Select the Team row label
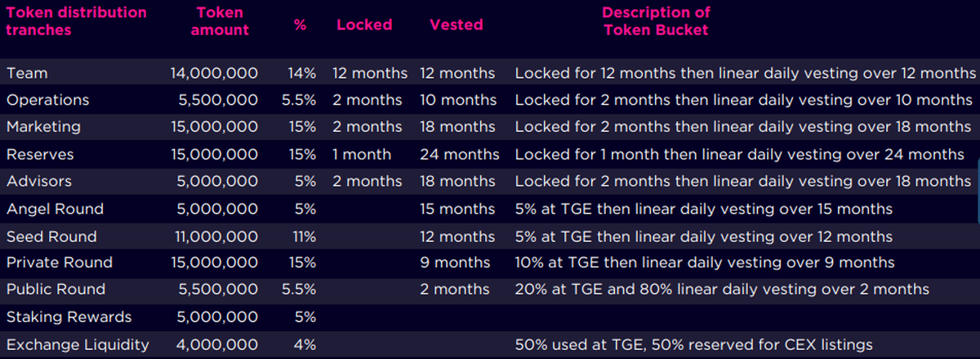Viewport: 980px width, 359px height. [27, 73]
